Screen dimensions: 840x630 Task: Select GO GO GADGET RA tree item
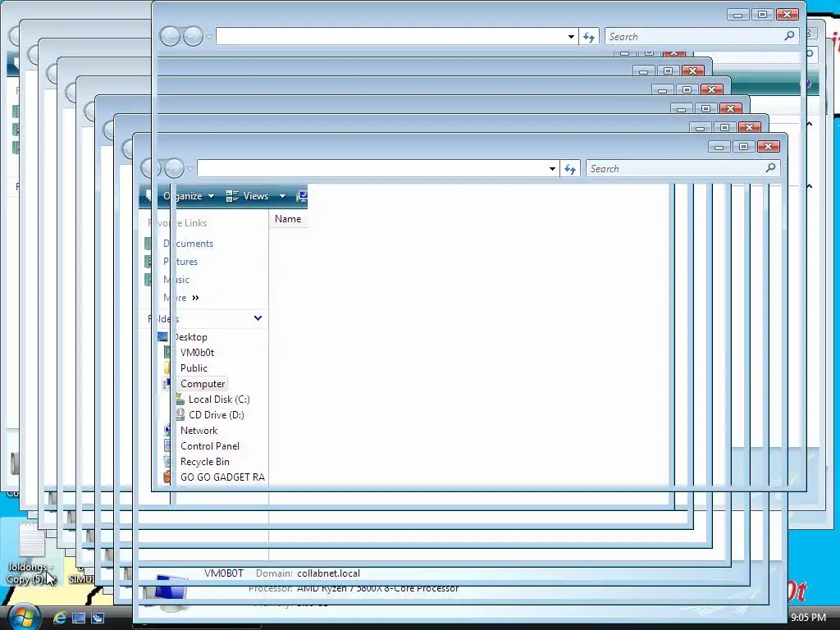pyautogui.click(x=222, y=477)
